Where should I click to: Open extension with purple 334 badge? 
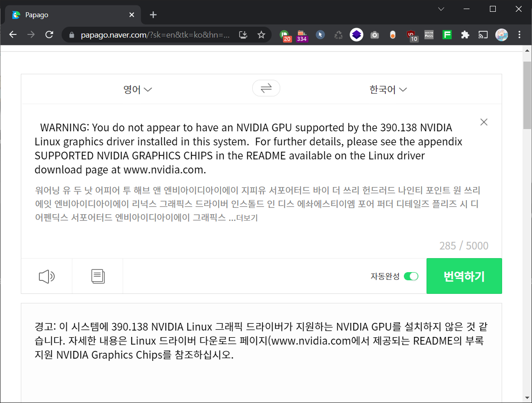[302, 35]
